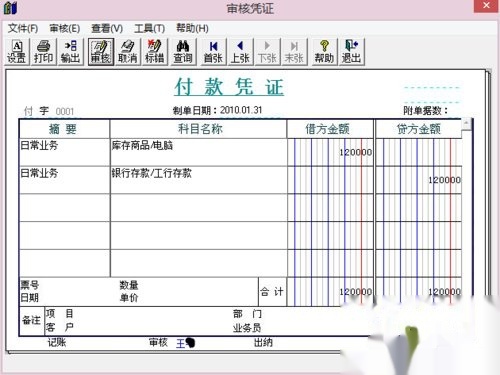Click the 客户 field label
Image resolution: width=500 pixels, height=375 pixels.
click(59, 327)
